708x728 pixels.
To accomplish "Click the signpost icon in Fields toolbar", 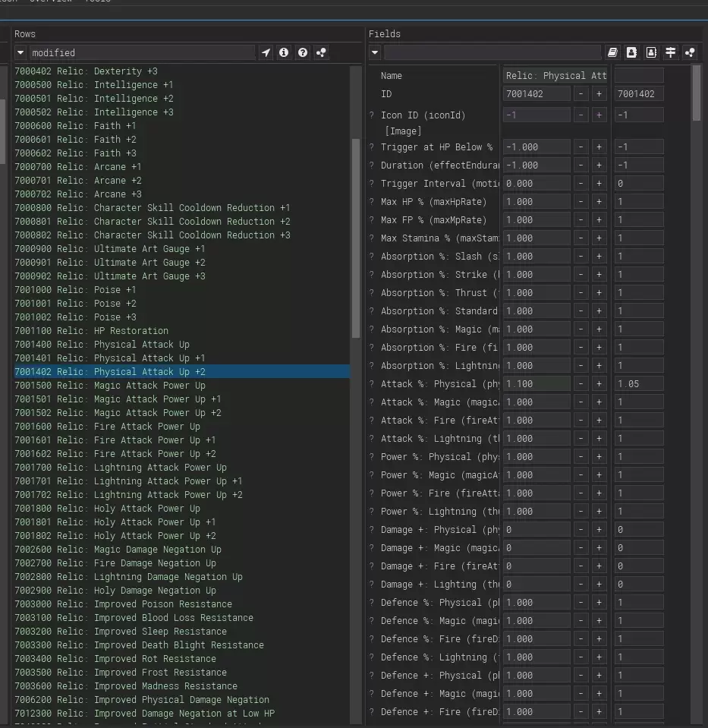I will coord(670,52).
